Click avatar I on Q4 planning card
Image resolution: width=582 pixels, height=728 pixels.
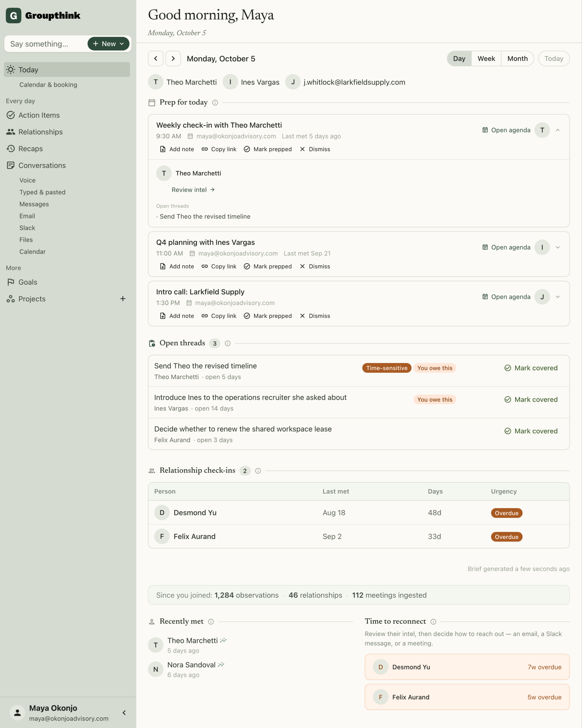[x=542, y=247]
